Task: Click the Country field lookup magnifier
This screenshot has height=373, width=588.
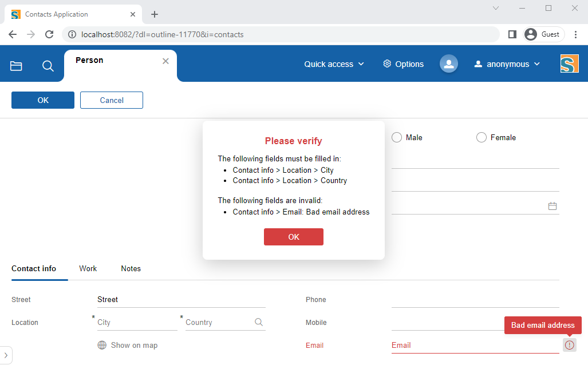Action: [259, 322]
